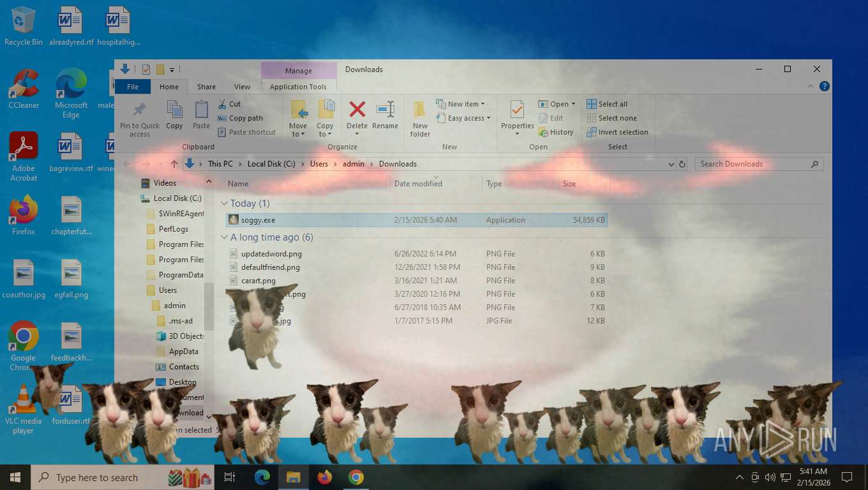Screen dimensions: 868x490
Task: Click the Refresh button in address bar
Action: click(x=682, y=164)
